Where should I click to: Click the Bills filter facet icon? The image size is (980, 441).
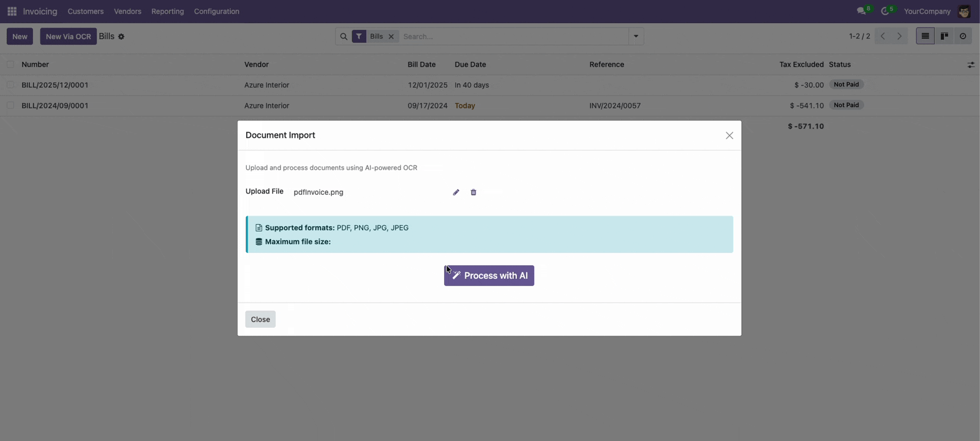(359, 37)
